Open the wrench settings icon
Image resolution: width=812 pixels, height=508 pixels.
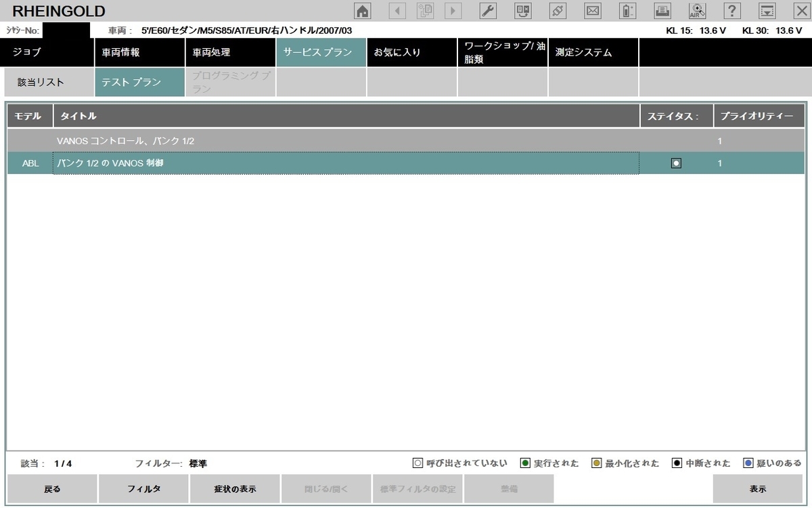[x=488, y=10]
